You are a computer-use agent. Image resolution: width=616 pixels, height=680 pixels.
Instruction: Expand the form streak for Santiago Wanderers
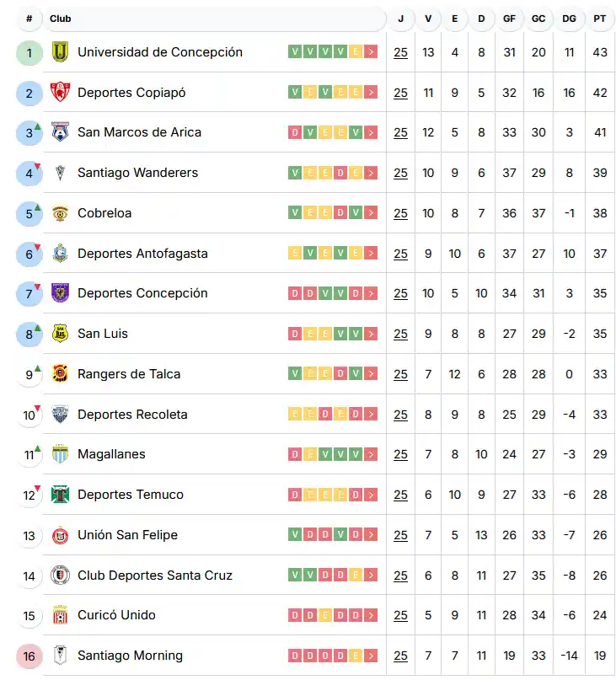coord(370,173)
